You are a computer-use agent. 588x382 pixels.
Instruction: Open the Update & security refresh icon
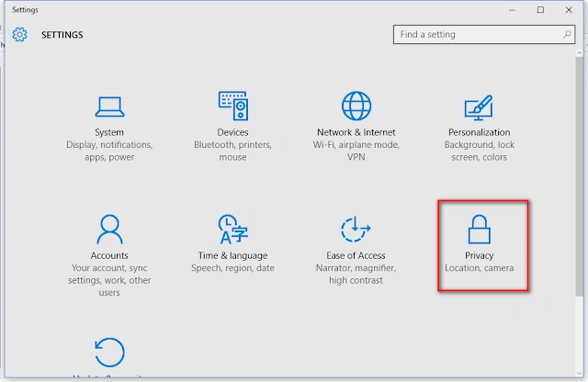click(x=109, y=352)
